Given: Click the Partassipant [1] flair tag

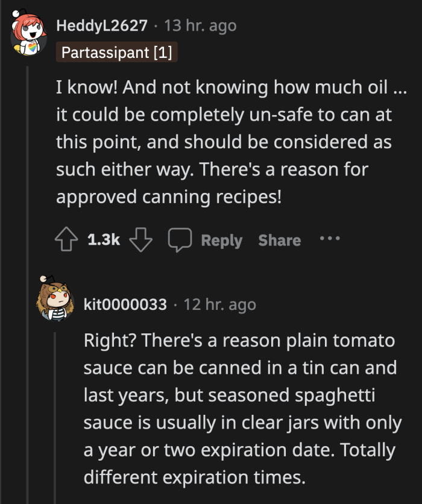Looking at the screenshot, I should pyautogui.click(x=116, y=53).
